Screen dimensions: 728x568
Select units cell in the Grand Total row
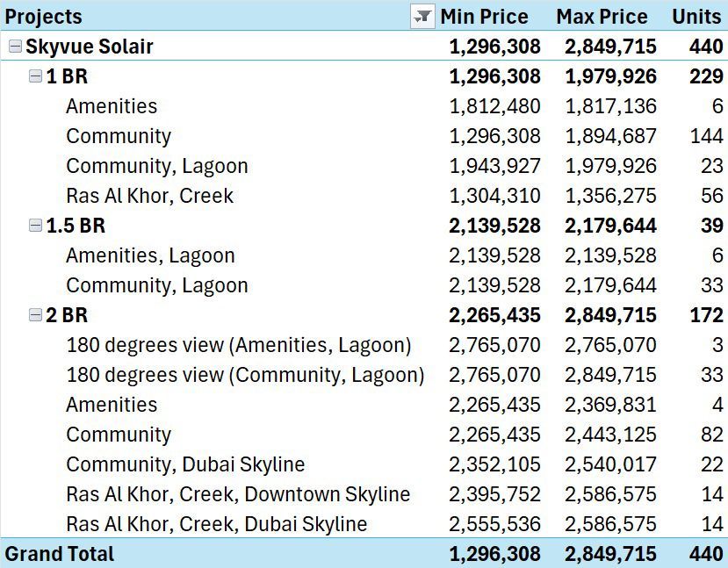coord(706,554)
